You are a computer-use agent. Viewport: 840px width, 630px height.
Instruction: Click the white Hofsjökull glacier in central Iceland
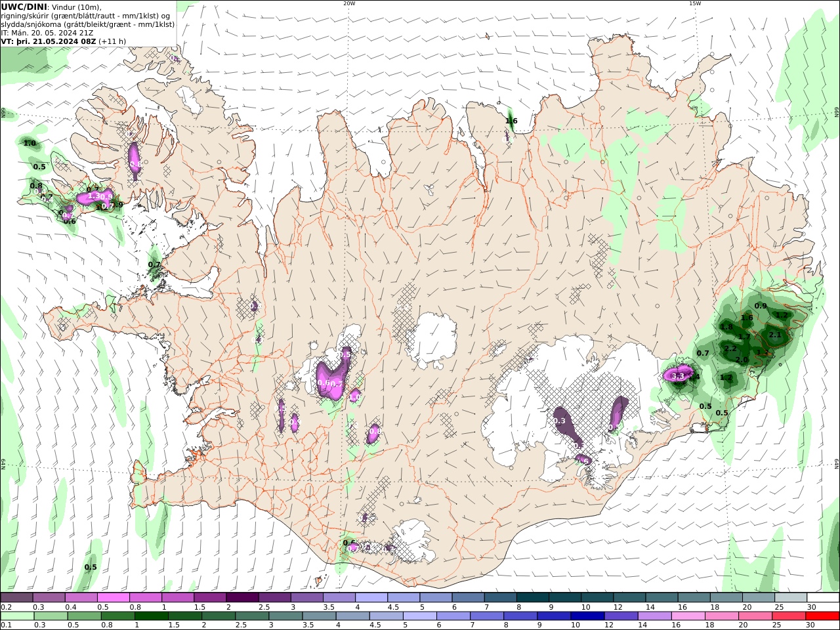[x=433, y=339]
